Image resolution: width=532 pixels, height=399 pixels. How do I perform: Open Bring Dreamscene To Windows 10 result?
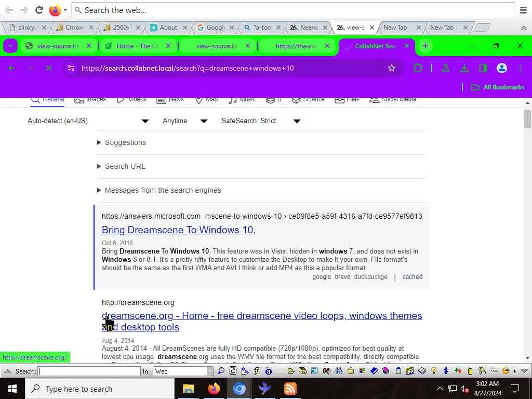[x=179, y=230]
